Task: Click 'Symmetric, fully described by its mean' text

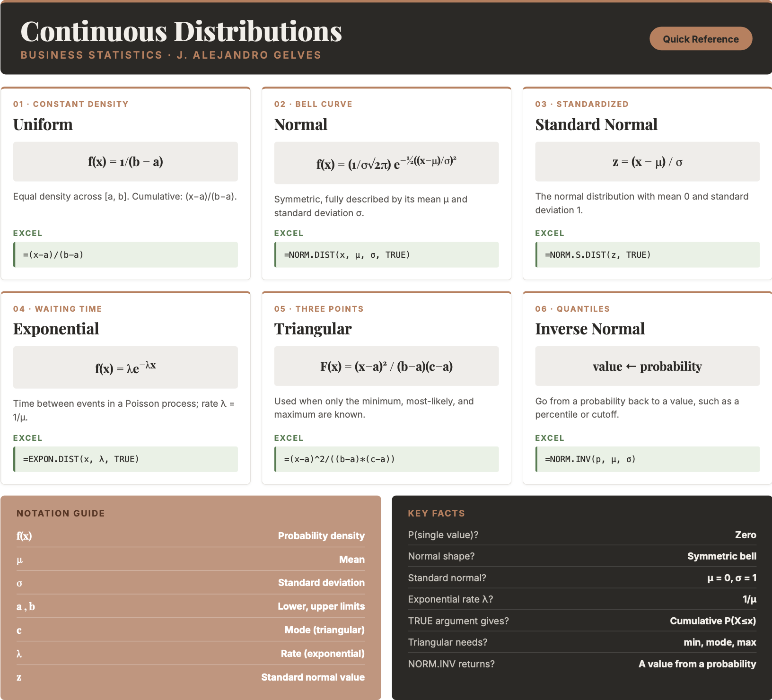Action: 371,206
